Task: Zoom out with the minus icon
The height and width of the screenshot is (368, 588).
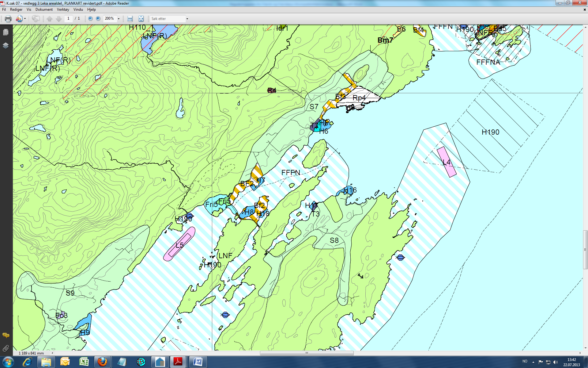Action: [90, 18]
